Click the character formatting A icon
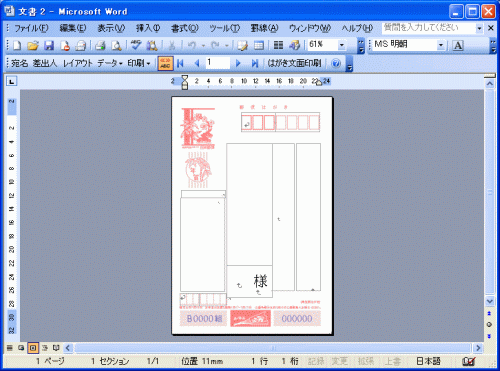The image size is (500, 371). [x=458, y=45]
